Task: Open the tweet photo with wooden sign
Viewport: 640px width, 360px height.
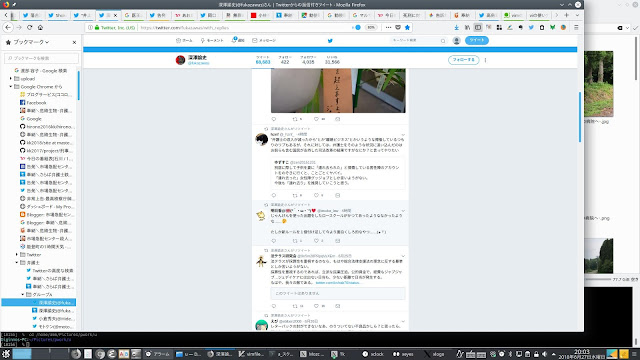Action: click(338, 91)
